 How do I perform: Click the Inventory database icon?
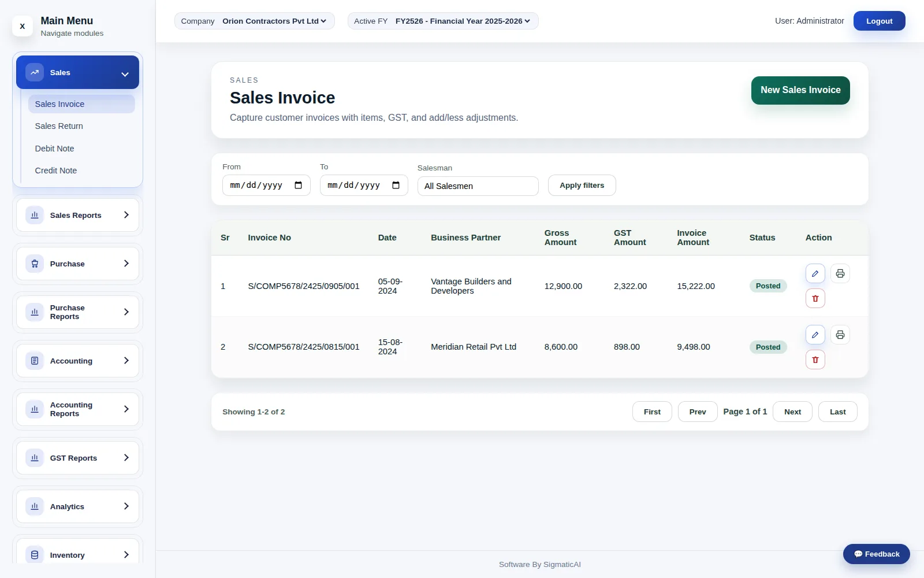(35, 555)
